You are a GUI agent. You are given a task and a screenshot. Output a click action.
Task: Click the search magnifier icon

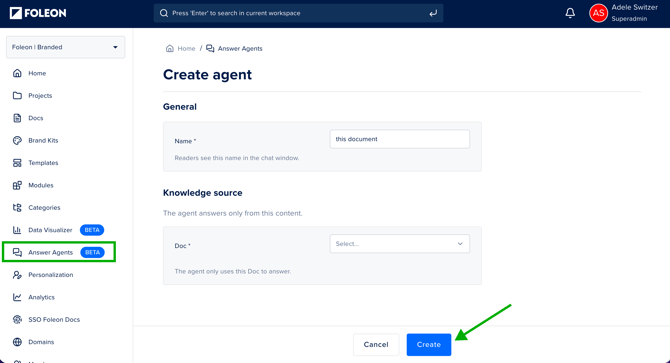(x=164, y=13)
